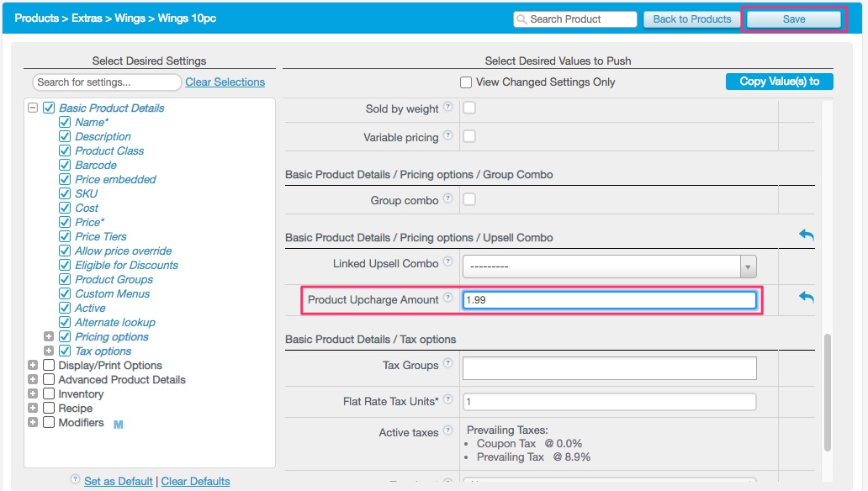Viewport: 868px width, 491px height.
Task: Click the vertical scrollbar in values panel
Action: coord(827,391)
